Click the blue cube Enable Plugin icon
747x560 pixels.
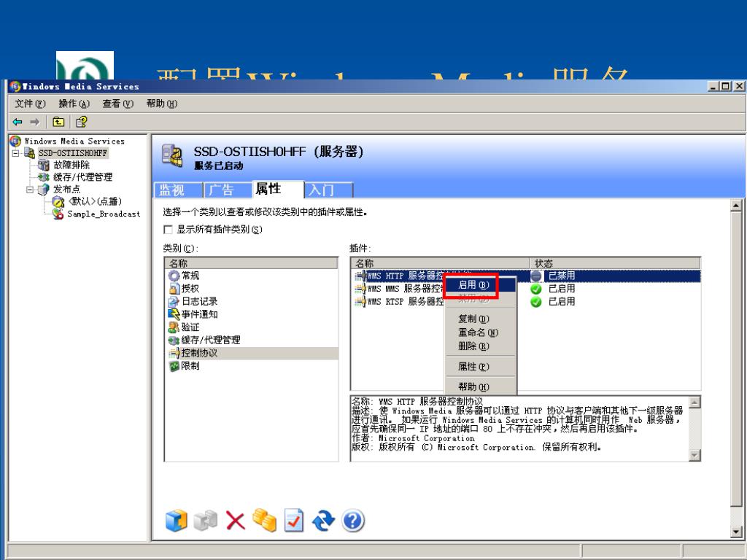click(x=177, y=521)
